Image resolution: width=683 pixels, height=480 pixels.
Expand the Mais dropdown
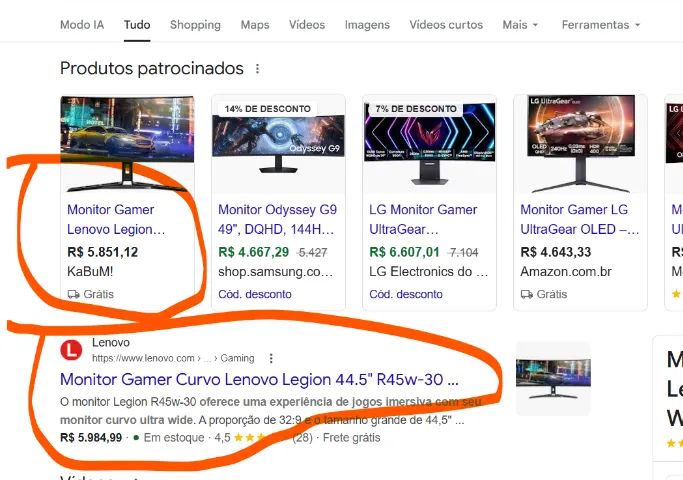click(520, 25)
